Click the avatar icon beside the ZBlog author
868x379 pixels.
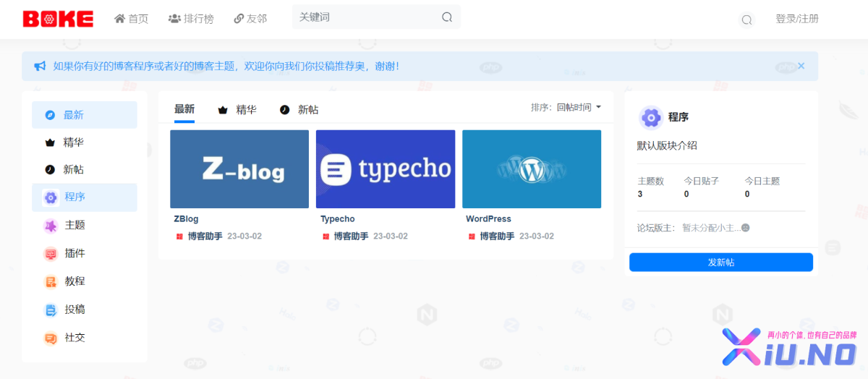click(x=179, y=236)
